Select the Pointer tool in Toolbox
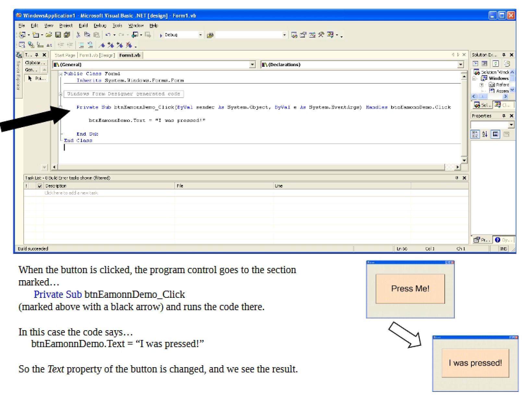 (36, 79)
